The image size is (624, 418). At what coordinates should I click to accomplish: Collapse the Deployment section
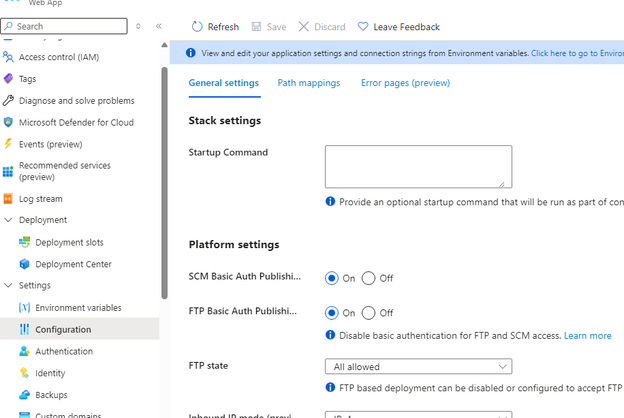(9, 220)
